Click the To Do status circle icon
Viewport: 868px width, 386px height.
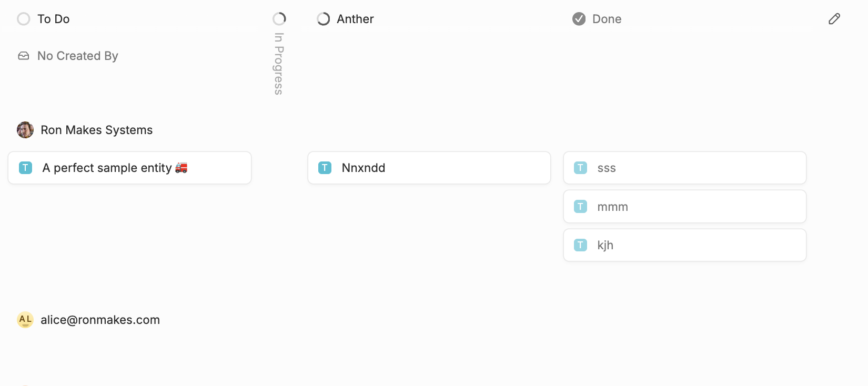click(x=24, y=19)
